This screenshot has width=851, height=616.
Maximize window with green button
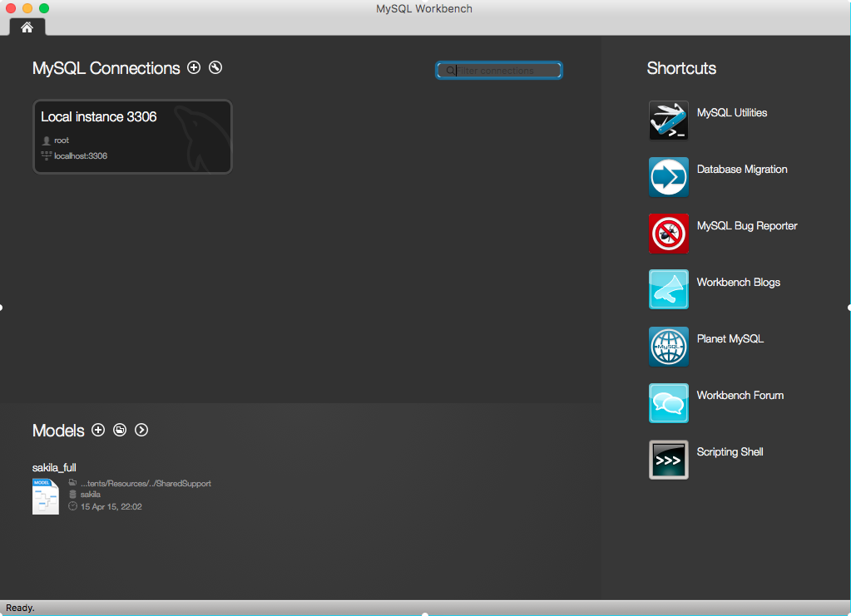(x=44, y=8)
